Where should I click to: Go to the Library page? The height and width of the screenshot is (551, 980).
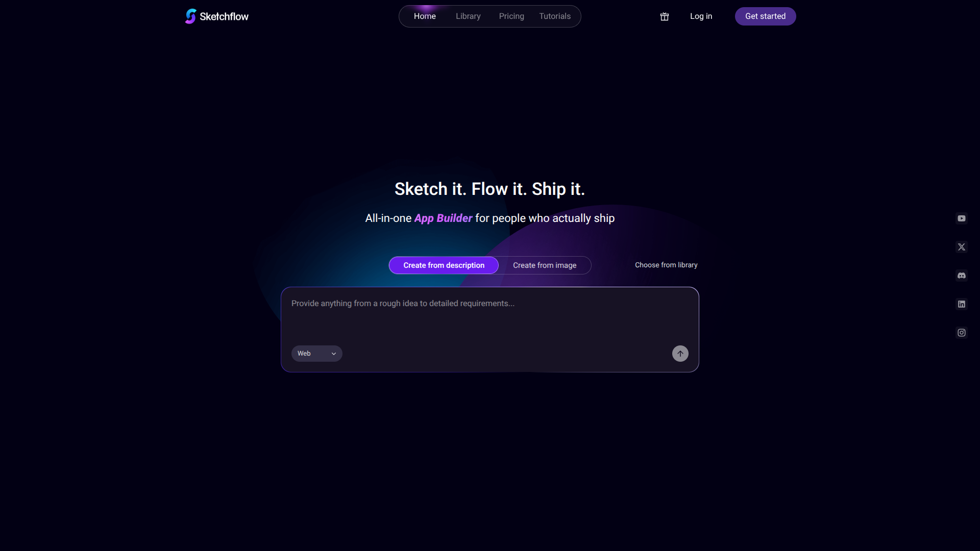tap(468, 16)
